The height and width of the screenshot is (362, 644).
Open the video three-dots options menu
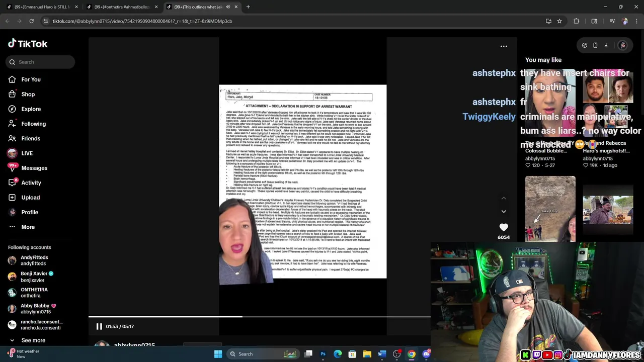(504, 46)
